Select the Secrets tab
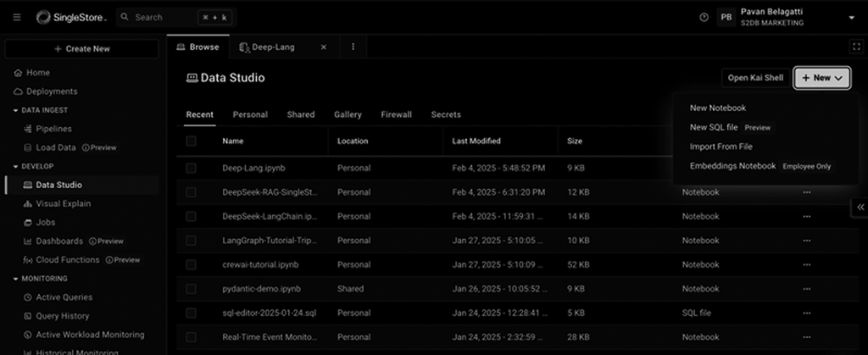The width and height of the screenshot is (868, 355). point(446,115)
